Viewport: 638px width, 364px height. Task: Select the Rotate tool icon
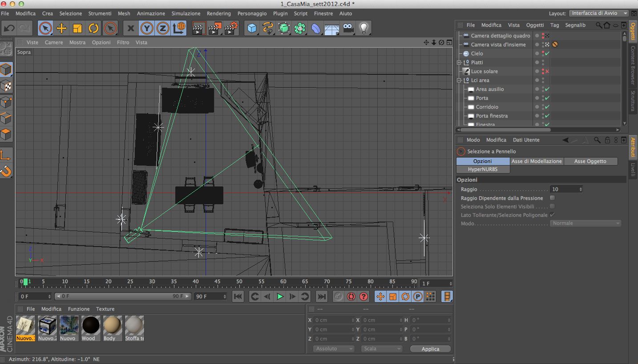[x=93, y=28]
